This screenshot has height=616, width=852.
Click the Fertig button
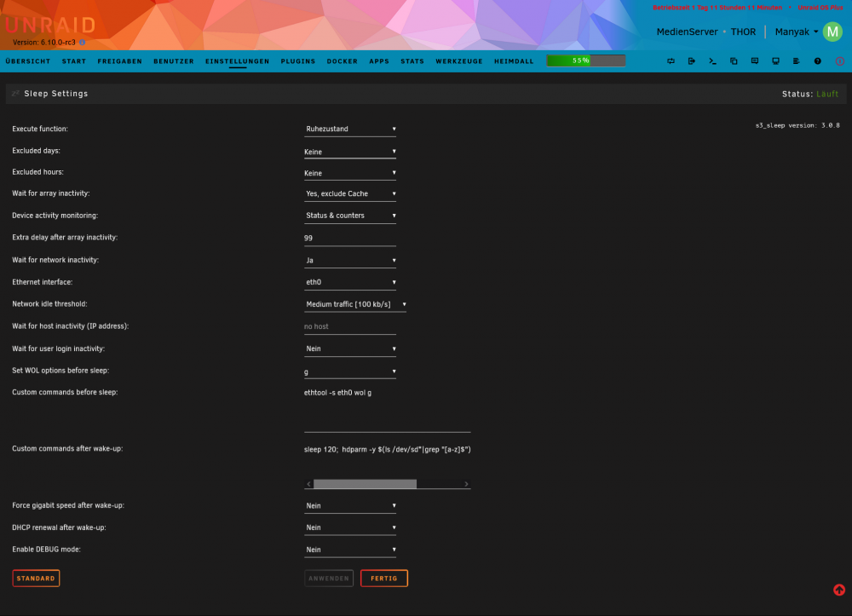(x=384, y=579)
